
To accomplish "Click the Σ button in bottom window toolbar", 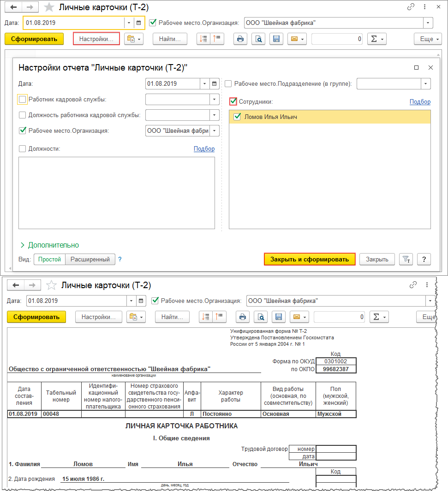I will pyautogui.click(x=379, y=317).
